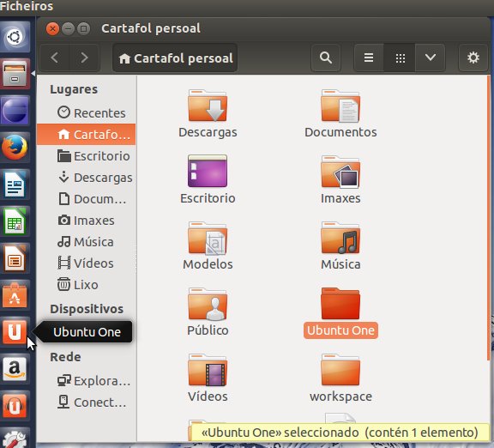Click the Rede section heading
Screen dimensions: 494x448
(x=65, y=357)
